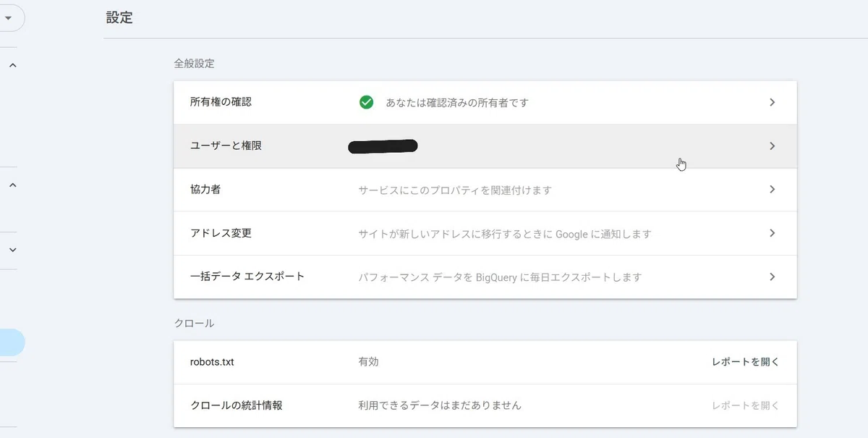Open アドレス変更 via its right chevron
This screenshot has height=438, width=868.
[772, 233]
